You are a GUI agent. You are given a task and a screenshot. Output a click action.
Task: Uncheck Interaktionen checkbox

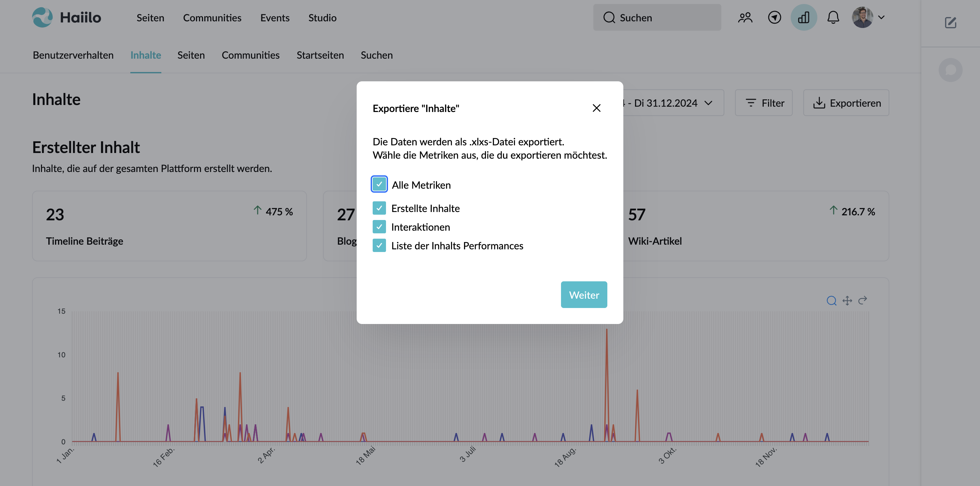[379, 227]
